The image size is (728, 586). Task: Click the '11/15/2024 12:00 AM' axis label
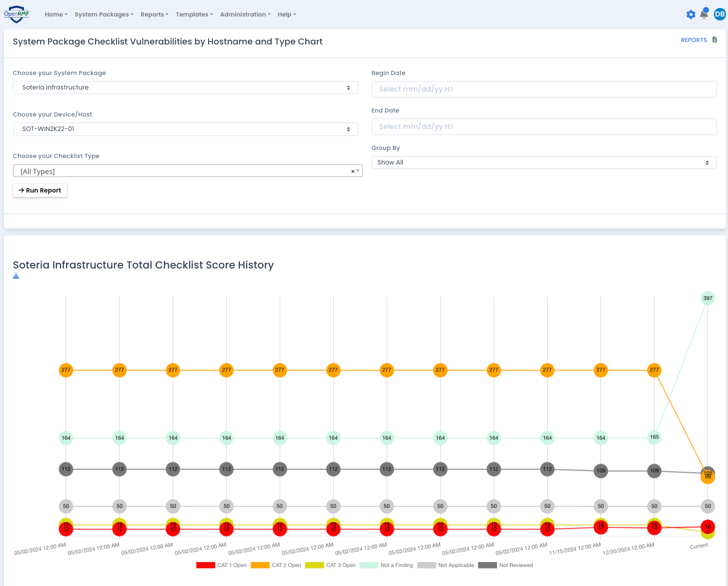pyautogui.click(x=575, y=549)
